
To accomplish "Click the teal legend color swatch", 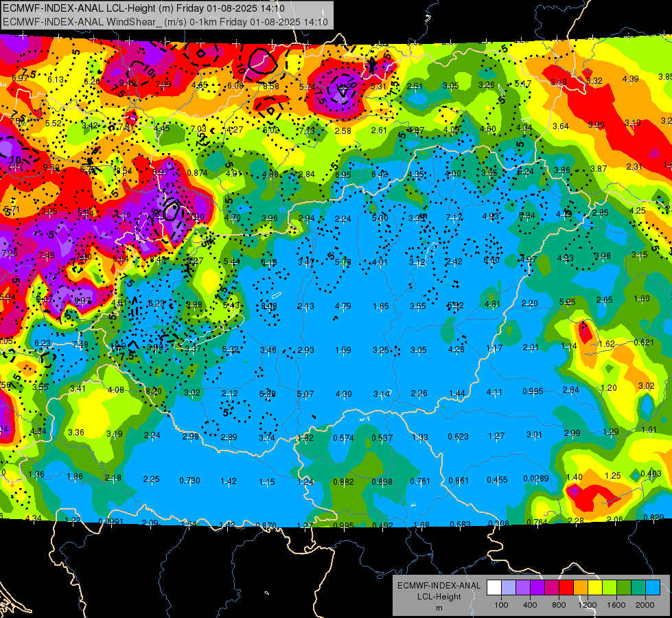I will 638,588.
